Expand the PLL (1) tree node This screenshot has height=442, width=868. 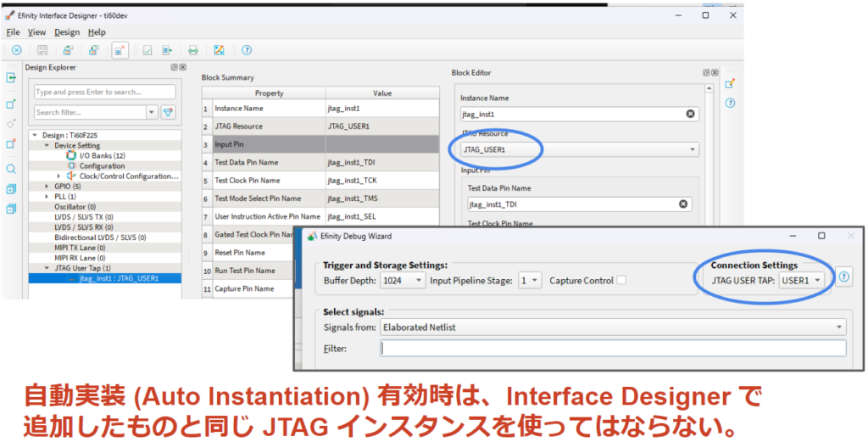47,197
